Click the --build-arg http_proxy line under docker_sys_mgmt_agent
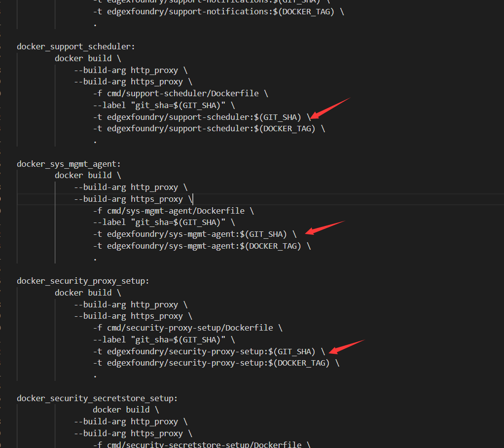This screenshot has width=504, height=448. (x=130, y=187)
